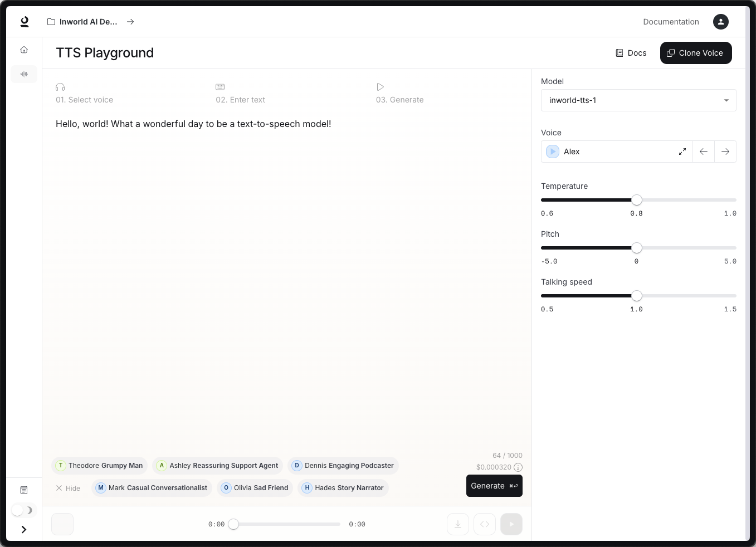Select Olivia Sad Friend chip
The height and width of the screenshot is (547, 756).
coord(255,488)
